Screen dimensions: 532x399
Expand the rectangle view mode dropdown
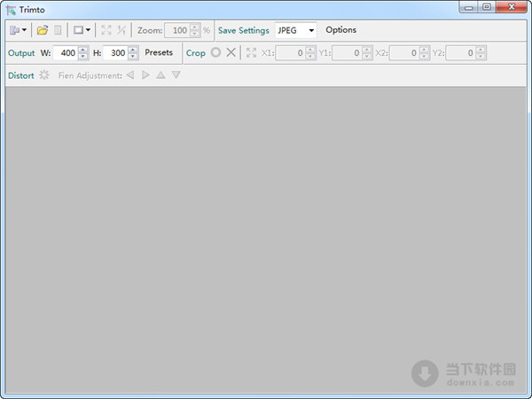82,30
